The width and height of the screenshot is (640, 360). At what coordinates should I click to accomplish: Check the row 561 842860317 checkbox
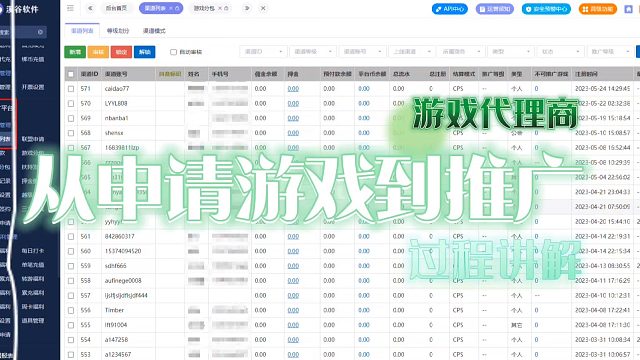pyautogui.click(x=71, y=237)
